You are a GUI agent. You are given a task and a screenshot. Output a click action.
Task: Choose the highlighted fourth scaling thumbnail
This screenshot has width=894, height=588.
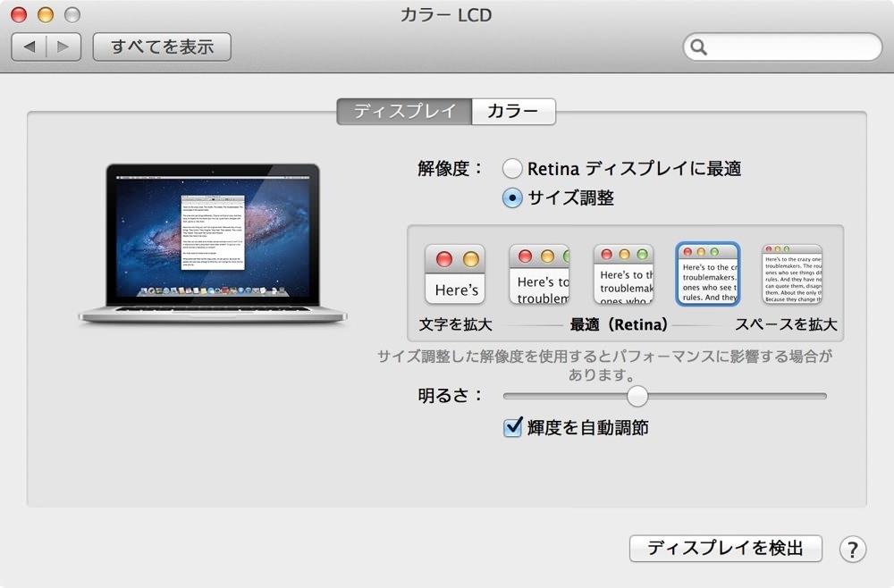click(707, 274)
